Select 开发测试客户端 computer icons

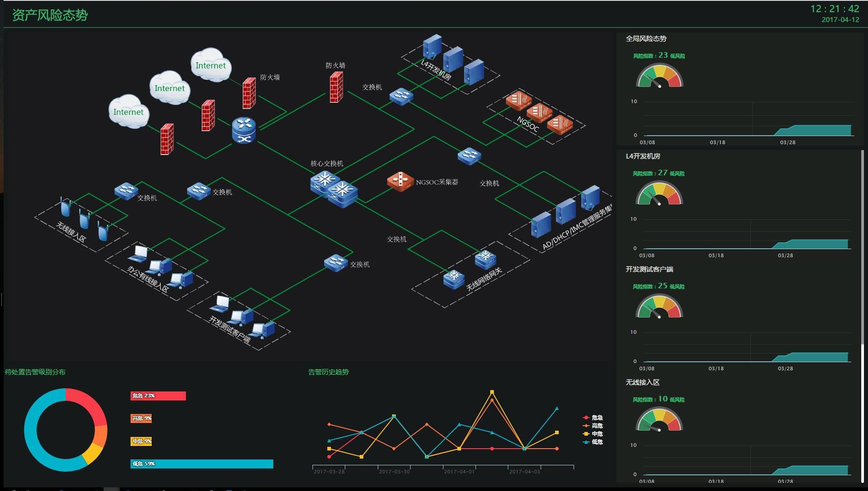242,317
